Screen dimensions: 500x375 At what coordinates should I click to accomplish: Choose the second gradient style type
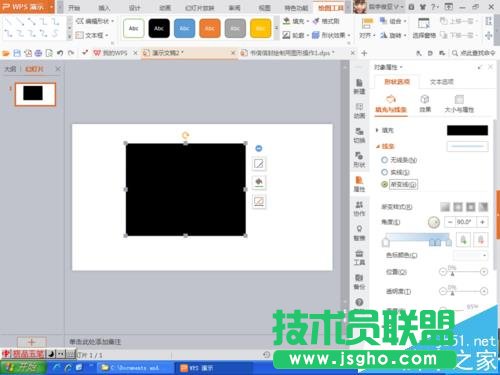point(458,207)
